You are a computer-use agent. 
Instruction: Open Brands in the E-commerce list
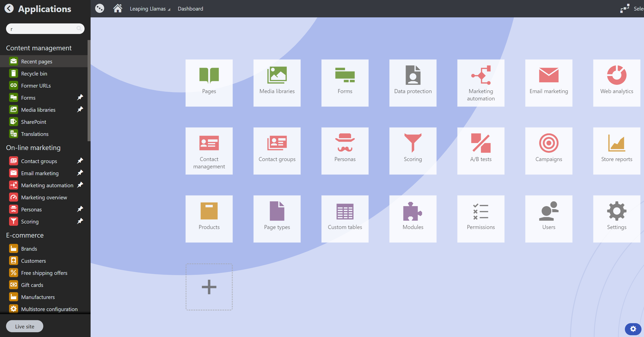tap(44, 248)
